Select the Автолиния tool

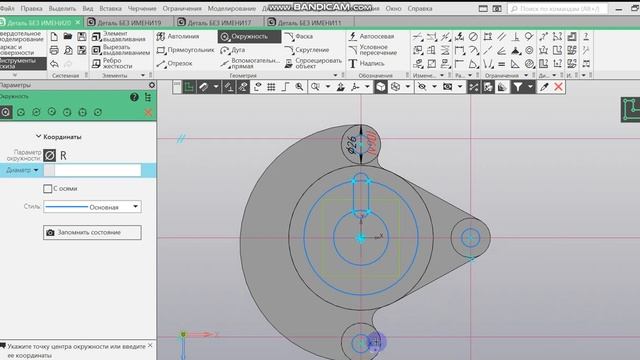click(178, 36)
